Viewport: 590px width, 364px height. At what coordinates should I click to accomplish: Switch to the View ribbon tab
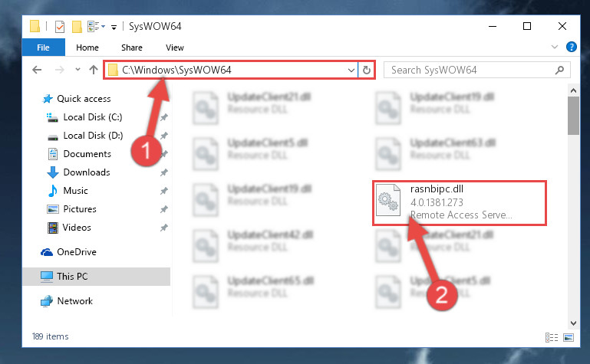[175, 48]
